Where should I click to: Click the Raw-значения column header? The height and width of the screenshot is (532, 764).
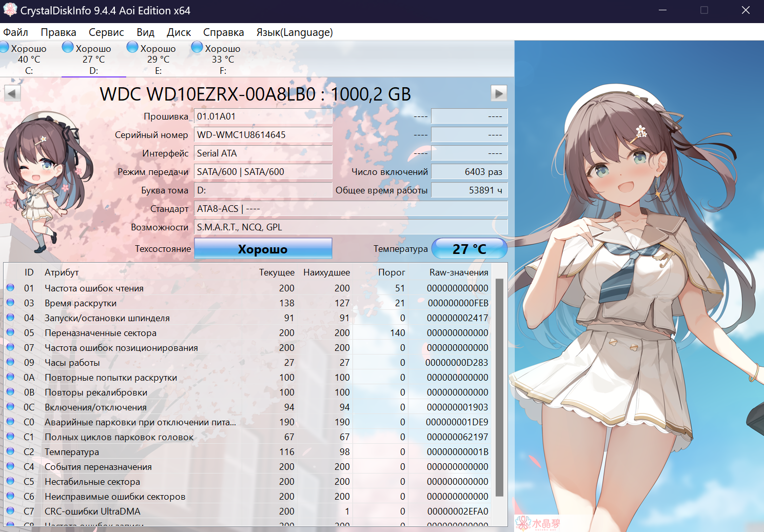[x=459, y=272]
